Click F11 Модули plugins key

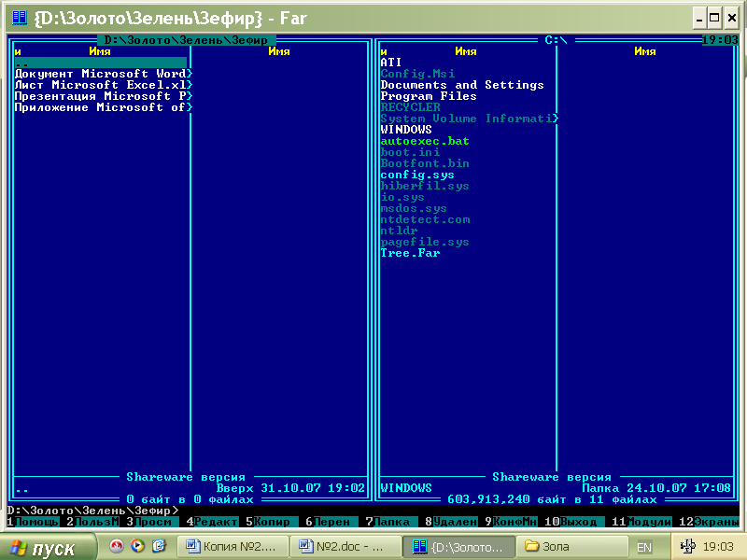click(x=641, y=522)
